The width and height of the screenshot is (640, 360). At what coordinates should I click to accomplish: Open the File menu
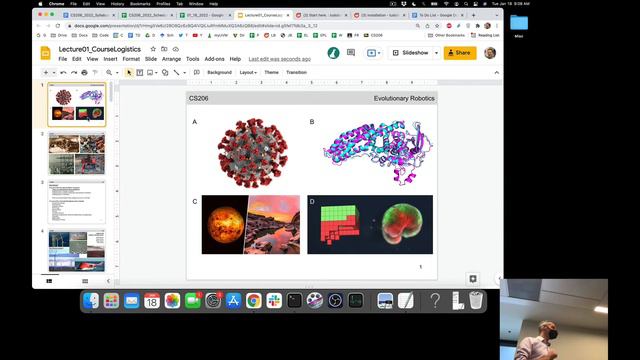62,59
